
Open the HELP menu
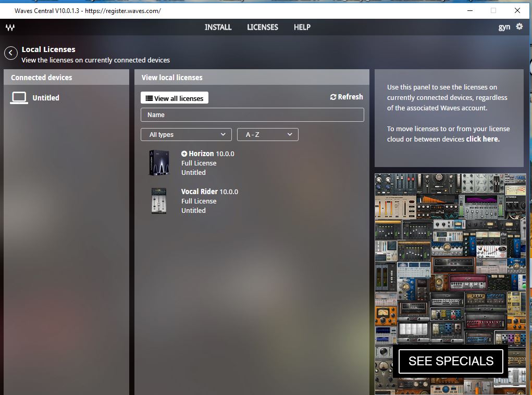coord(302,27)
